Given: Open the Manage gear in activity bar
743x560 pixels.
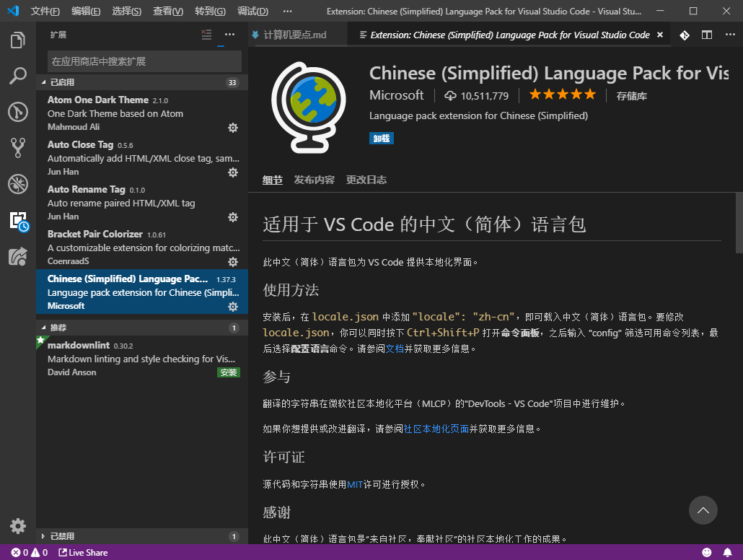Looking at the screenshot, I should [x=18, y=526].
